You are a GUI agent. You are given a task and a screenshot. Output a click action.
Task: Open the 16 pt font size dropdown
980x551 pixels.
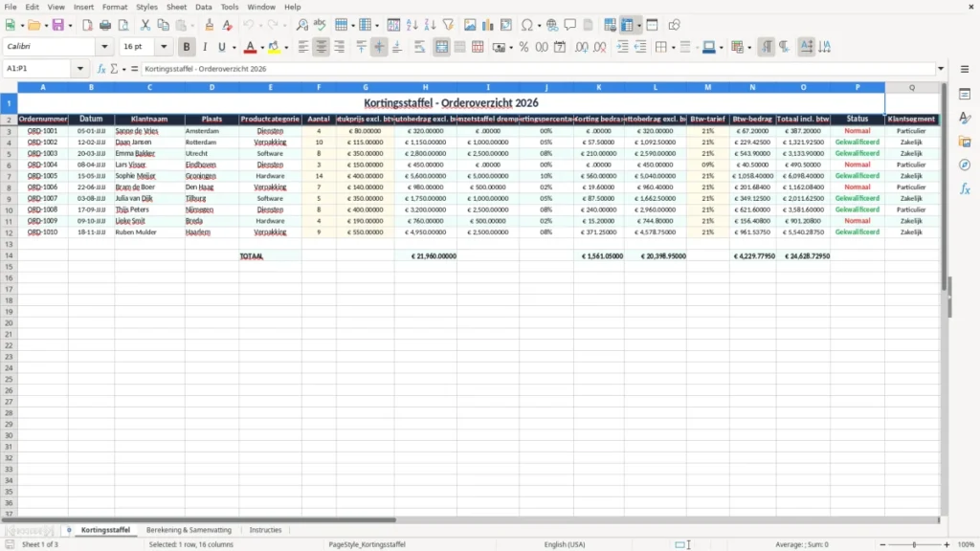pos(164,47)
